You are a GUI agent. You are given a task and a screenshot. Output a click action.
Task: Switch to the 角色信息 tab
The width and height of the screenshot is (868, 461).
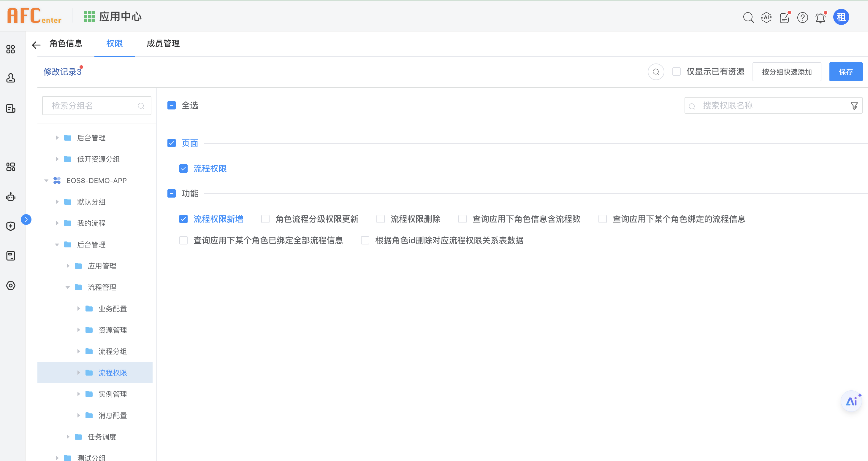pyautogui.click(x=66, y=43)
